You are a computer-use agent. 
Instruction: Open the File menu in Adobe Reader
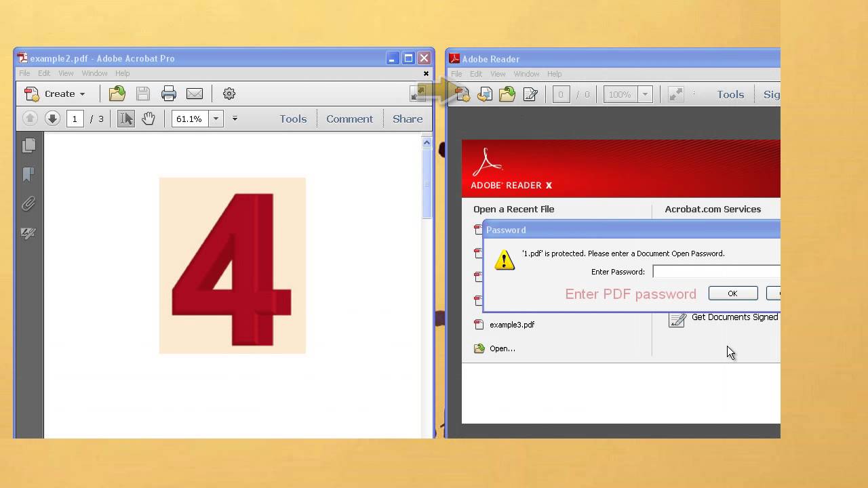pyautogui.click(x=456, y=74)
